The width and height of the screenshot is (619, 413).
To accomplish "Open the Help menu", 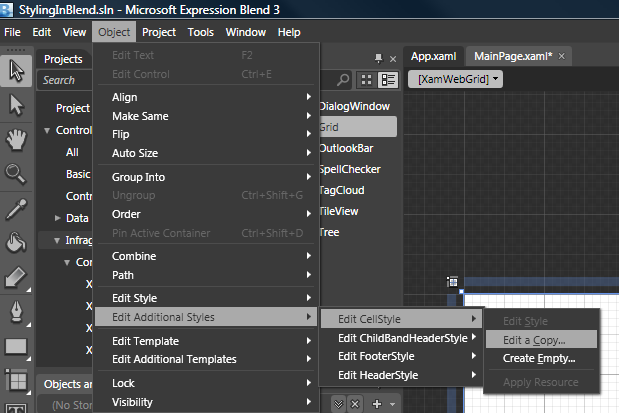I will click(289, 32).
